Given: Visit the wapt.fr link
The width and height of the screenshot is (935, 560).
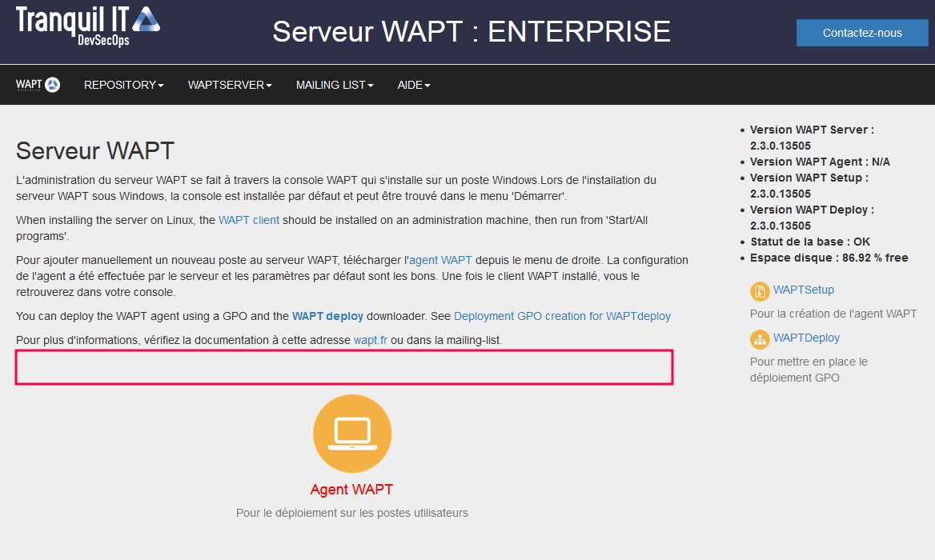Looking at the screenshot, I should click(x=371, y=339).
